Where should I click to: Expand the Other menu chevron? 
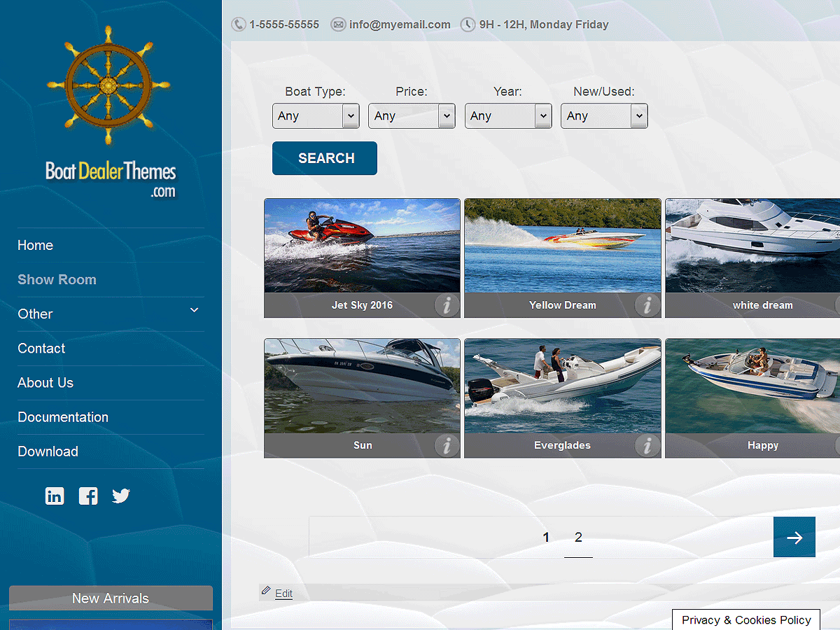coord(195,310)
